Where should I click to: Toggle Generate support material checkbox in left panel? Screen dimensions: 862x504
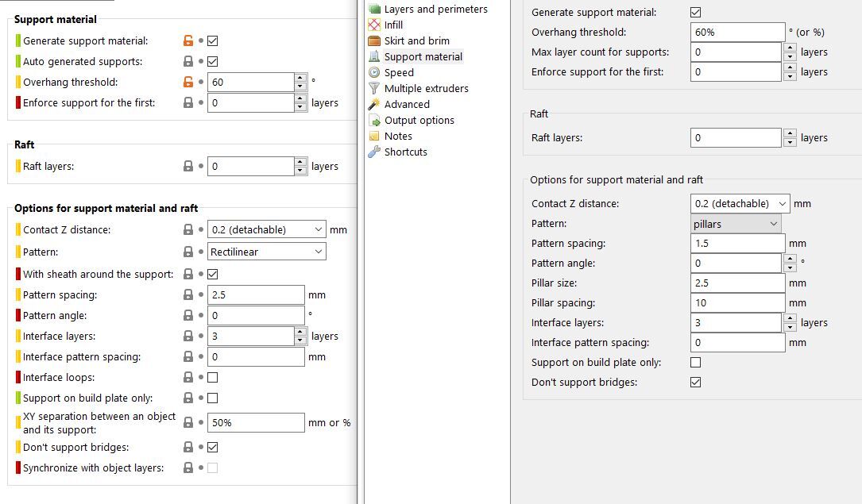click(213, 40)
